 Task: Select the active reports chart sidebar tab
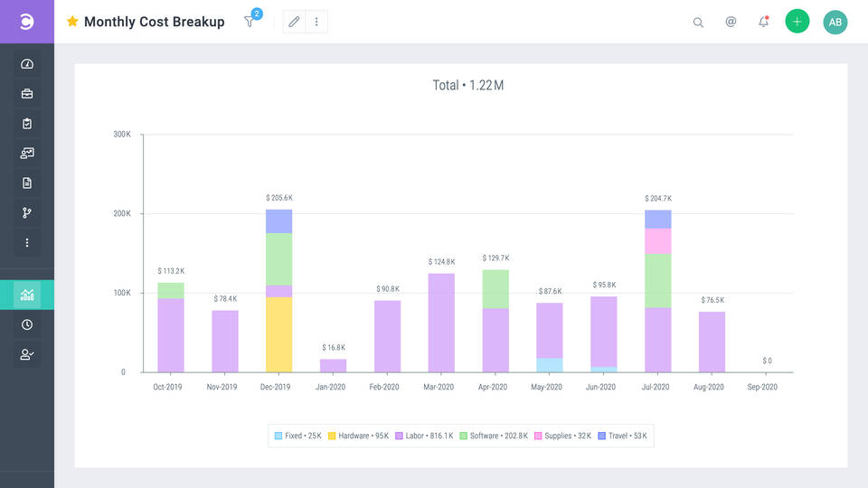pyautogui.click(x=27, y=295)
